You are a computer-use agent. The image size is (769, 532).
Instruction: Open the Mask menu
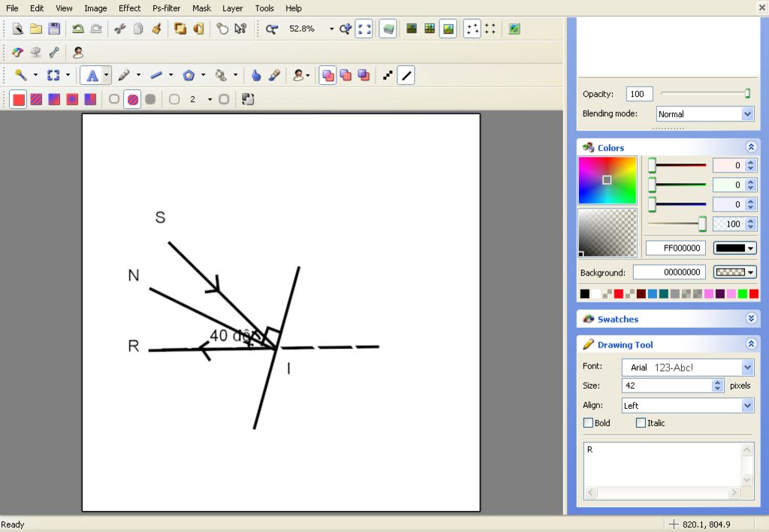(x=201, y=8)
